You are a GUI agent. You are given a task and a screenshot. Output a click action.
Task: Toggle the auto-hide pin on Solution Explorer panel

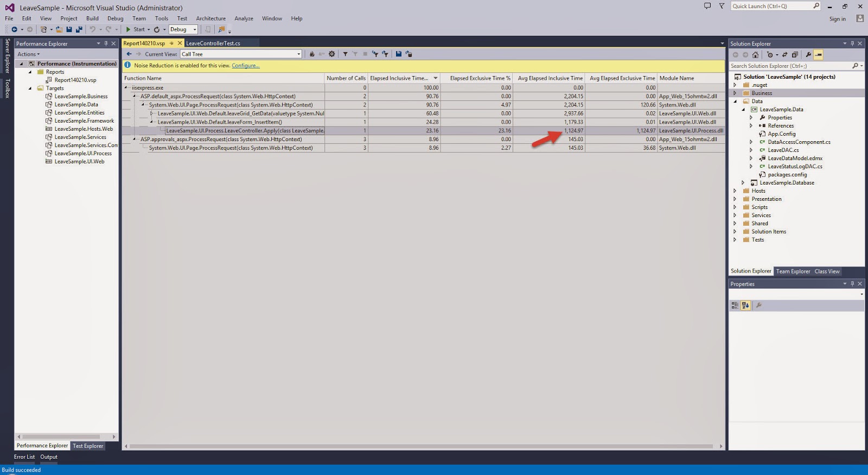[x=852, y=43]
